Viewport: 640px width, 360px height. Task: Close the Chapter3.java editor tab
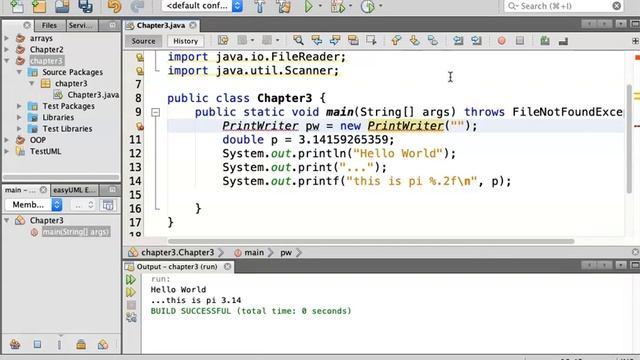[x=193, y=25]
